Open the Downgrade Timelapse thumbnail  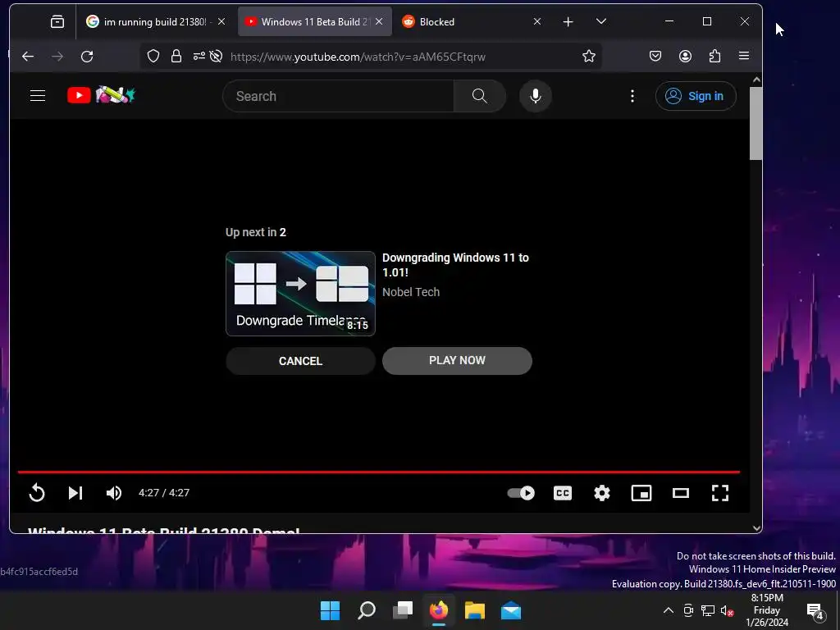(300, 294)
